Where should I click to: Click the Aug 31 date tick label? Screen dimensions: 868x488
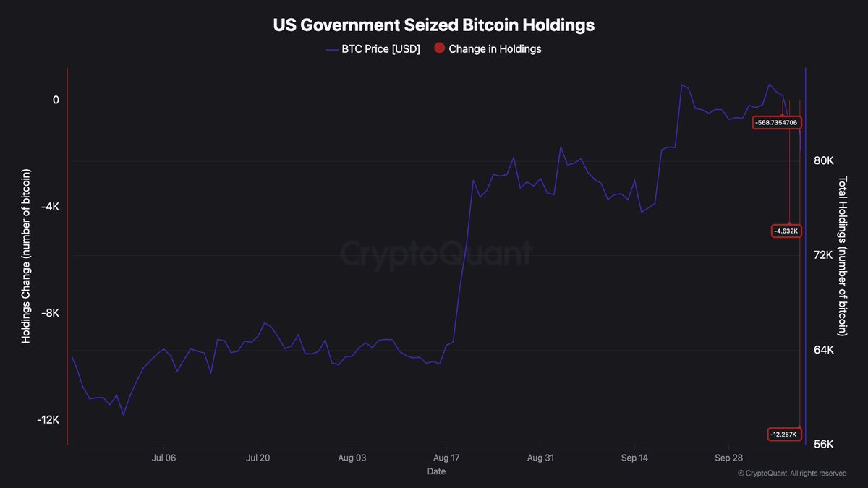(540, 458)
